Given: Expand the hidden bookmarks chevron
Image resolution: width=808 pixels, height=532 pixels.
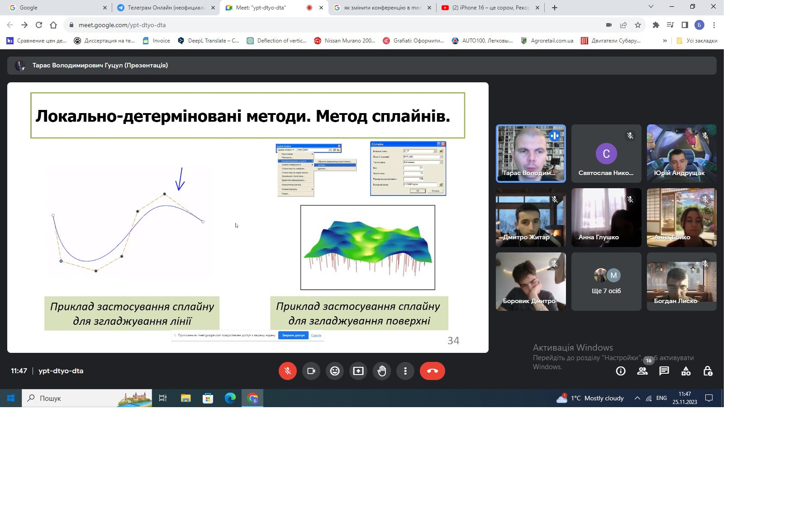Looking at the screenshot, I should pos(665,41).
